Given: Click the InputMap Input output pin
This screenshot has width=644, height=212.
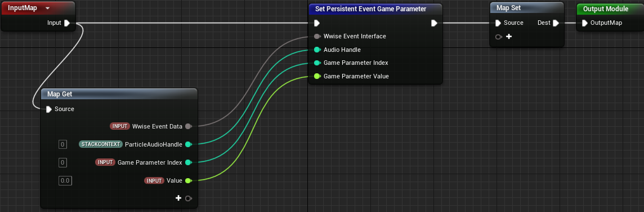Looking at the screenshot, I should pyautogui.click(x=68, y=23).
